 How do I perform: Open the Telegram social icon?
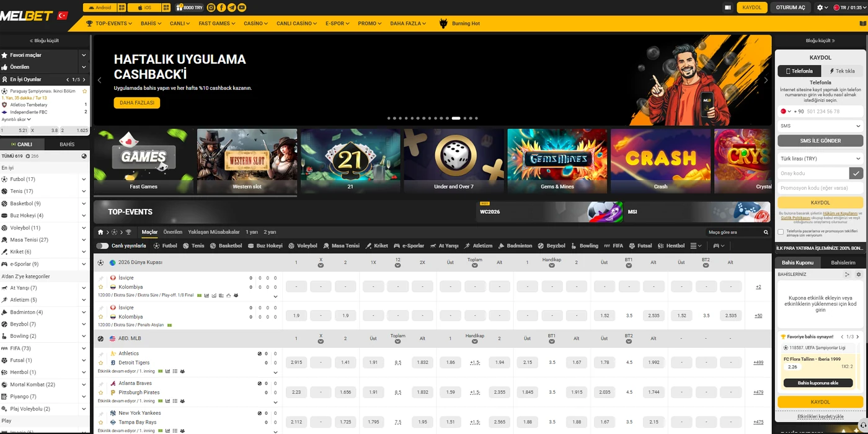click(231, 7)
